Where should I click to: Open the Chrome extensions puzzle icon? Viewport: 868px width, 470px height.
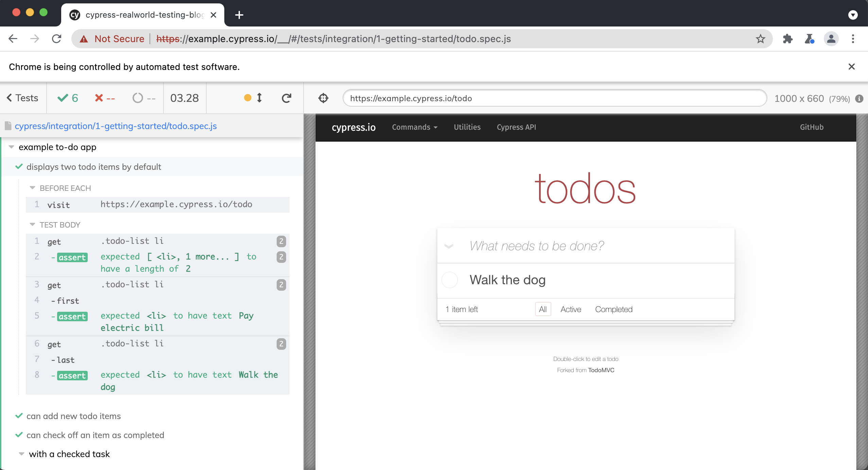788,39
